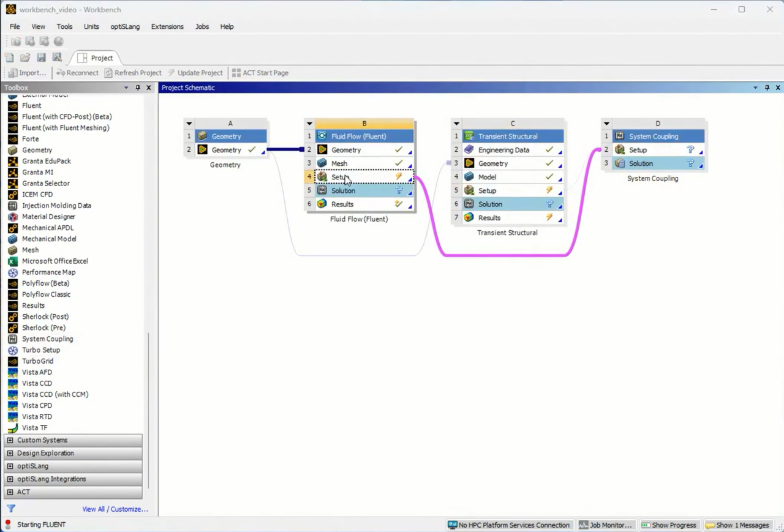Viewport: 784px width, 532px height.
Task: Click the Granta EduPack icon
Action: coord(13,161)
